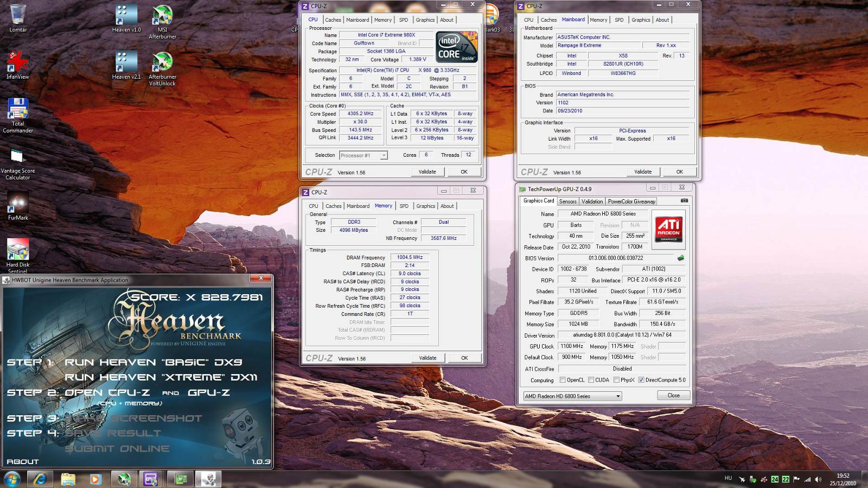
Task: Switch to Sensors tab in GPU-Z
Action: coord(568,201)
